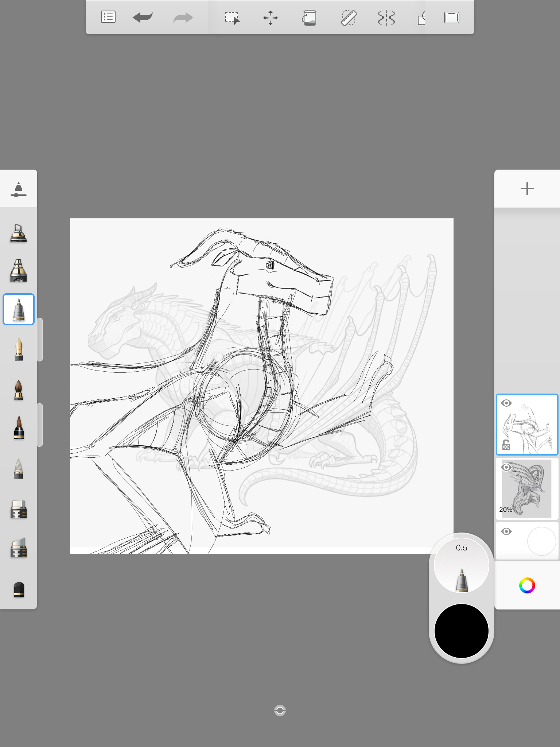This screenshot has width=560, height=747.
Task: Switch to full screen canvas view
Action: click(x=451, y=18)
